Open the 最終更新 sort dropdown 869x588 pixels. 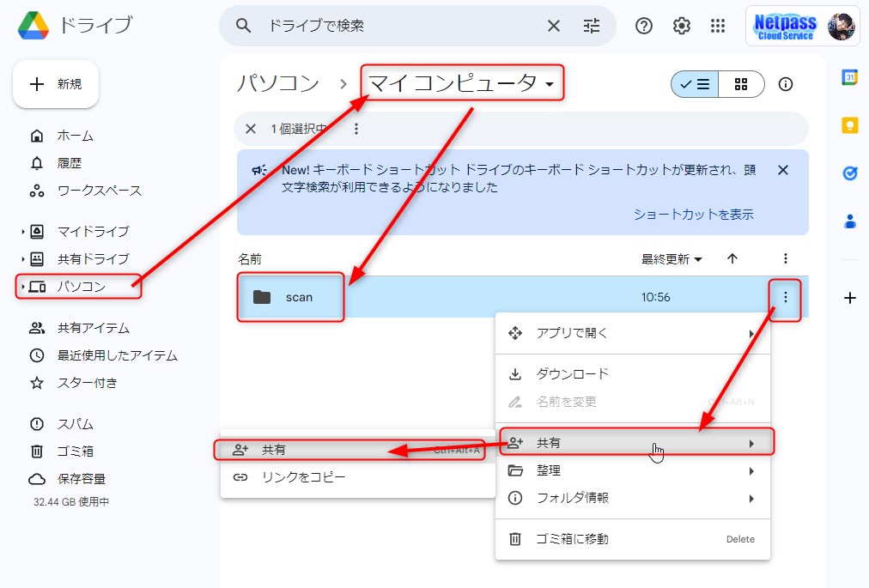pos(671,258)
